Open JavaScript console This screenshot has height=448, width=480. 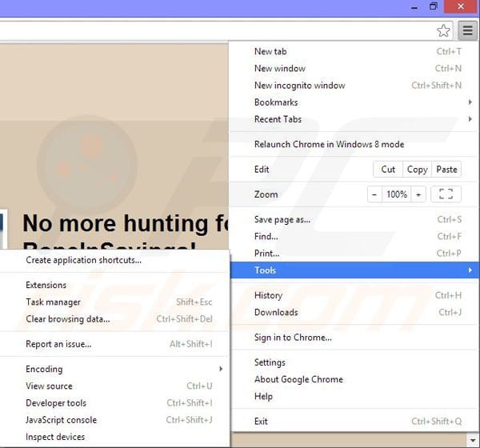pyautogui.click(x=114, y=420)
